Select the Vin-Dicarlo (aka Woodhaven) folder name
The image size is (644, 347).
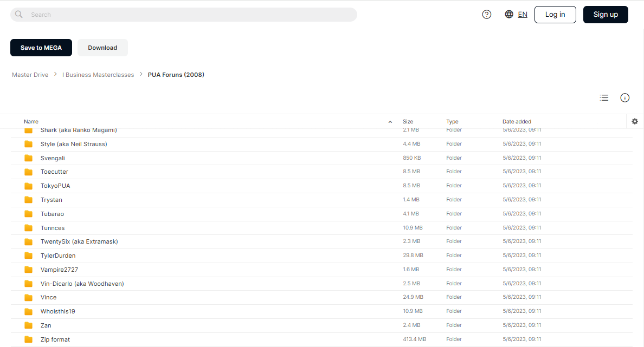click(x=82, y=284)
